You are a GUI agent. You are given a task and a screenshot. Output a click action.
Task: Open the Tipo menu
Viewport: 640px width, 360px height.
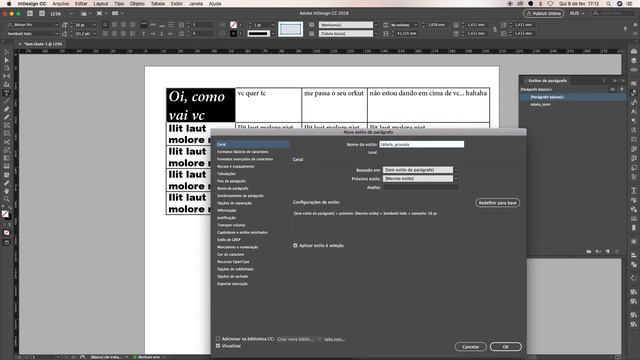click(119, 4)
